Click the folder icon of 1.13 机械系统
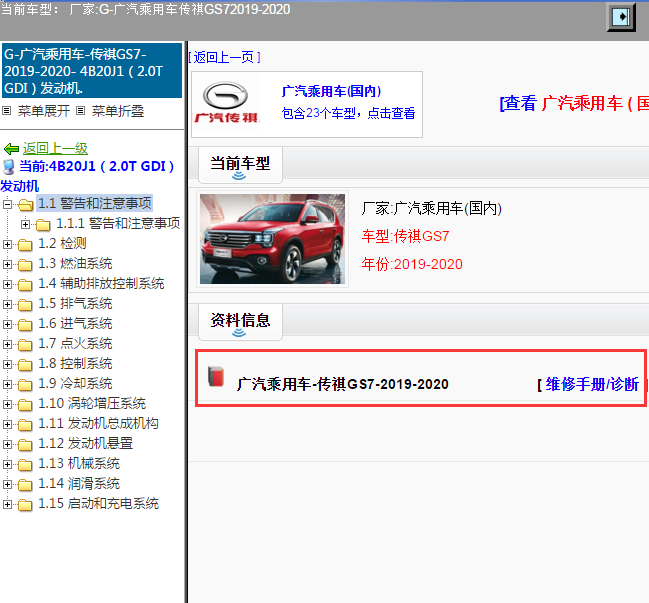 [x=25, y=465]
